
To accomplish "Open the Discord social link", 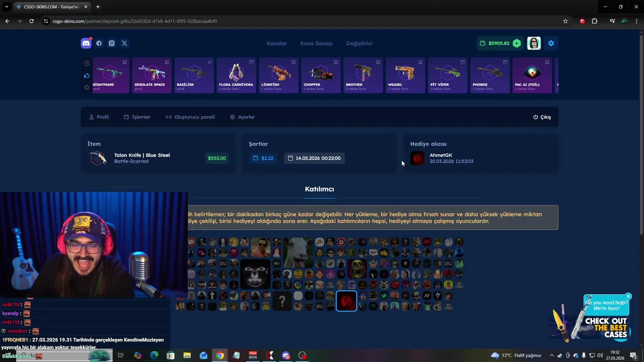I will click(x=86, y=43).
